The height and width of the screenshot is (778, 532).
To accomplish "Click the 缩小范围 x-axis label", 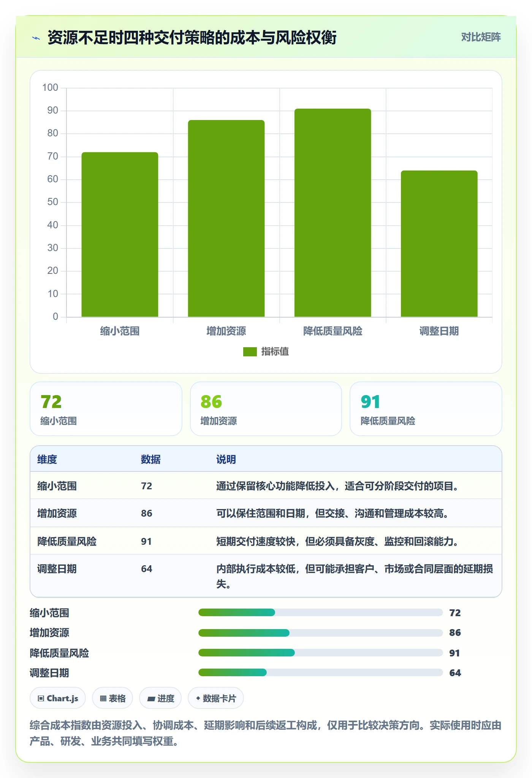I will 120,331.
